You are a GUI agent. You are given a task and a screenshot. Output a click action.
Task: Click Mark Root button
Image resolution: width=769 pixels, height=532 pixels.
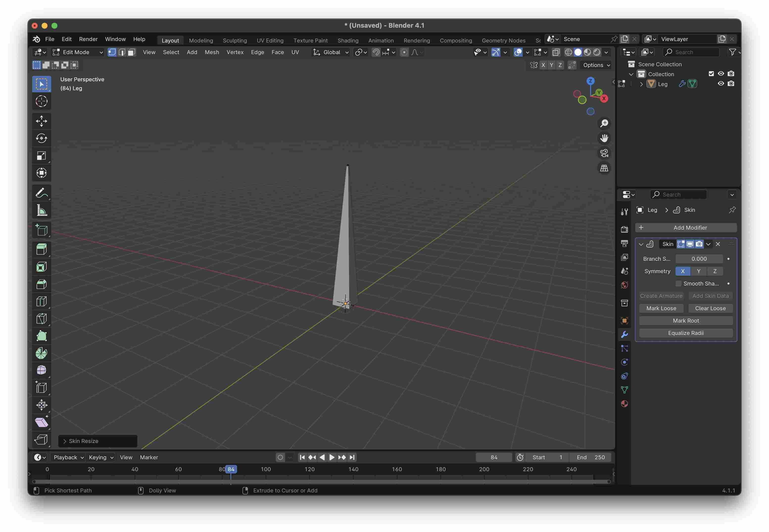tap(686, 321)
